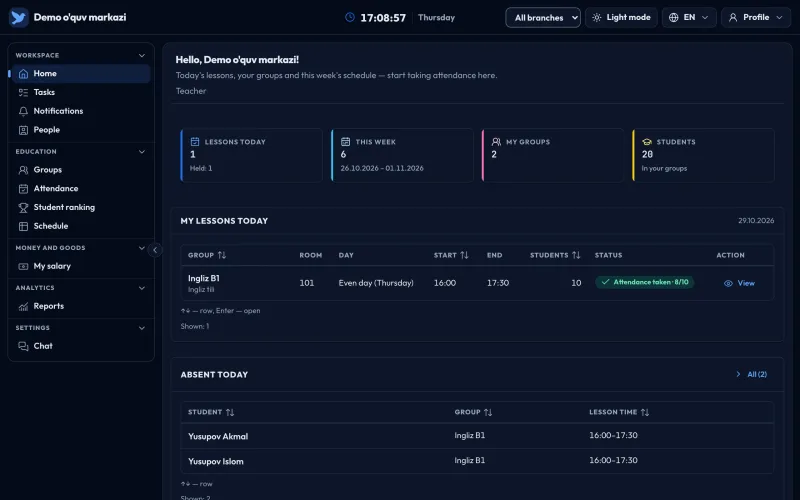Sort absent list by Lesson Time column
800x500 pixels.
point(619,412)
